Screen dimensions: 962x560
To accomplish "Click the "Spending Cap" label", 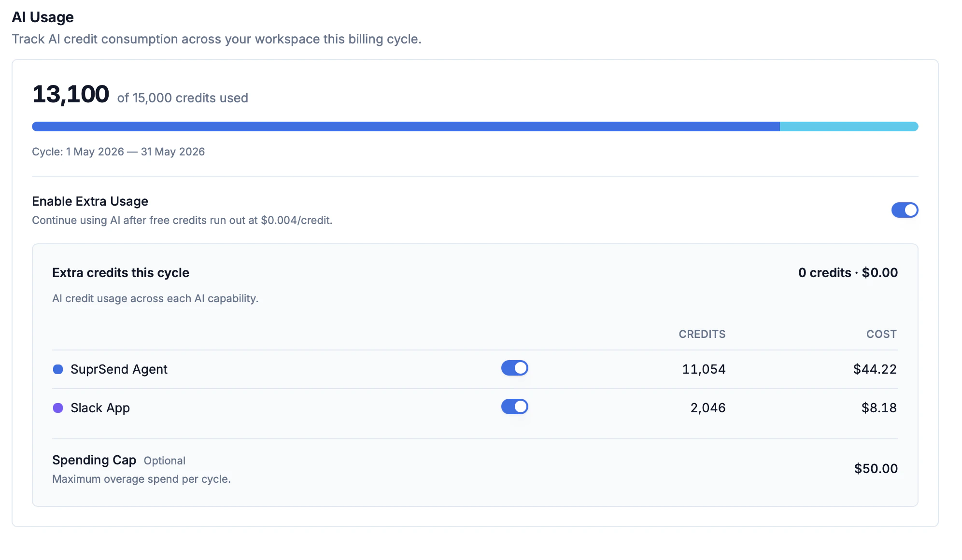I will (x=94, y=460).
